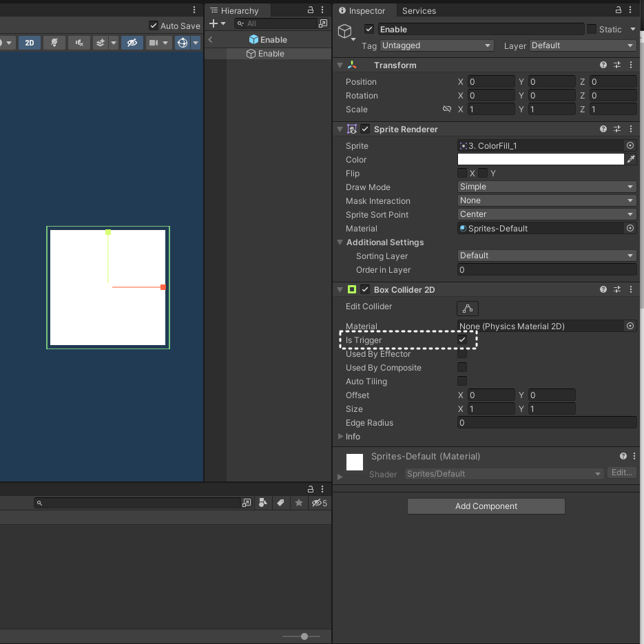Open Sprite Renderer help icon

pyautogui.click(x=603, y=129)
